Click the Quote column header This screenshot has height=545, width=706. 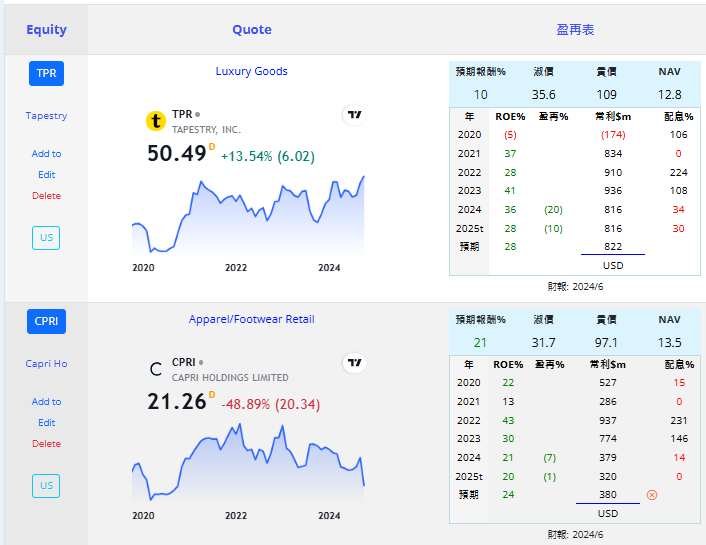pyautogui.click(x=252, y=30)
